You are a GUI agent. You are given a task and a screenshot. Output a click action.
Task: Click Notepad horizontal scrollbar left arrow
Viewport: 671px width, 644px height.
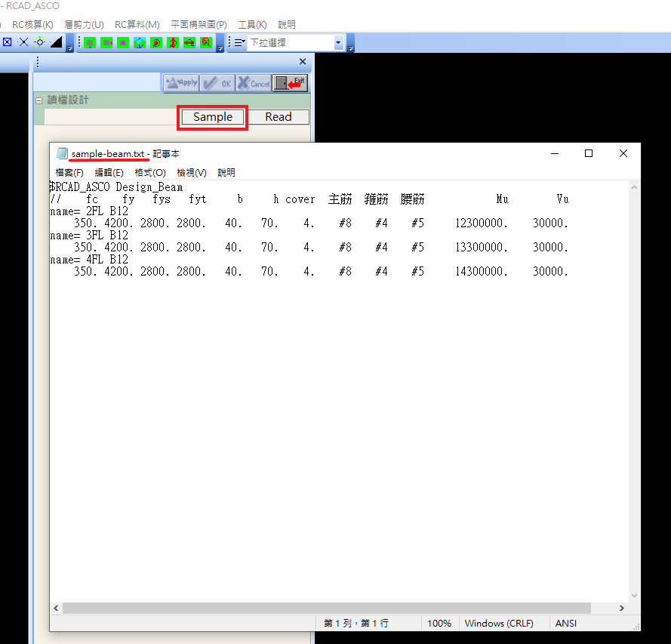point(56,608)
